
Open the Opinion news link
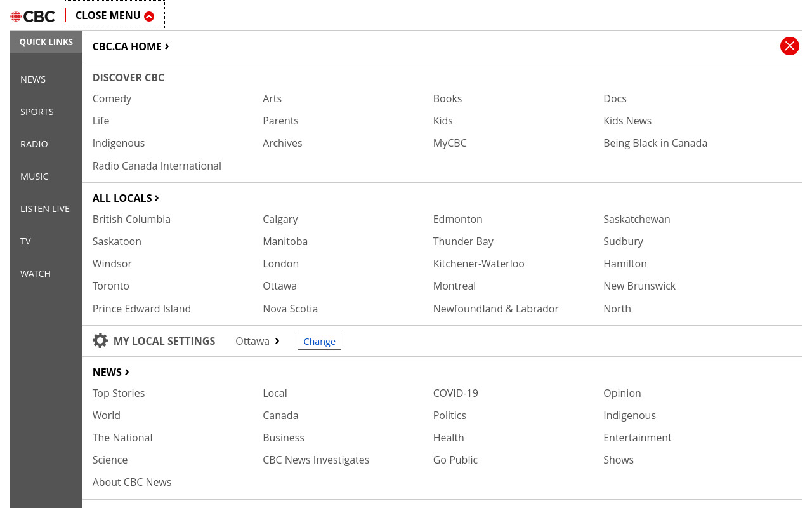tap(622, 393)
